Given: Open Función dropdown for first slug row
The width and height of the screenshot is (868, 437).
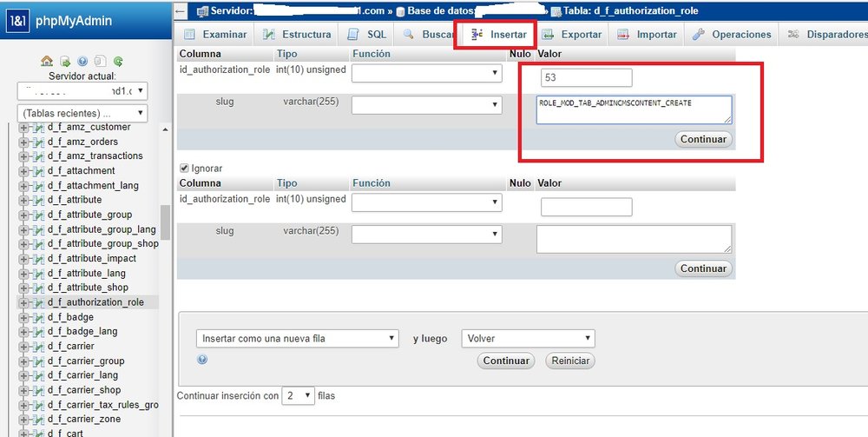Looking at the screenshot, I should (427, 105).
